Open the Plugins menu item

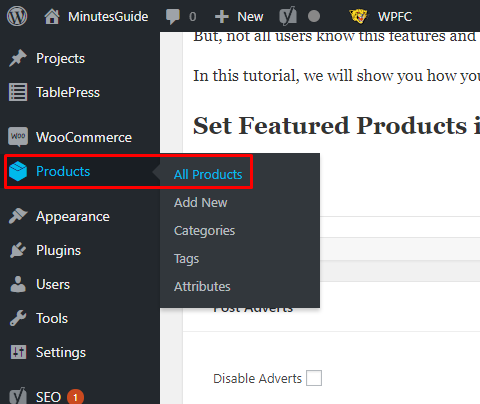(58, 251)
